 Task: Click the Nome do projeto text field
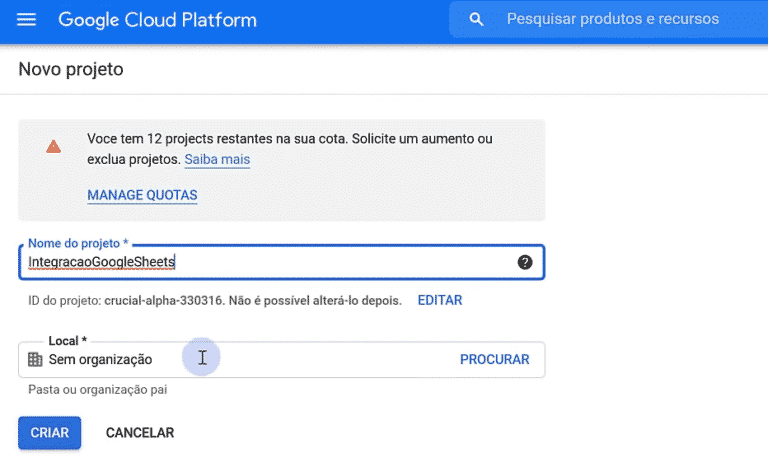click(282, 262)
